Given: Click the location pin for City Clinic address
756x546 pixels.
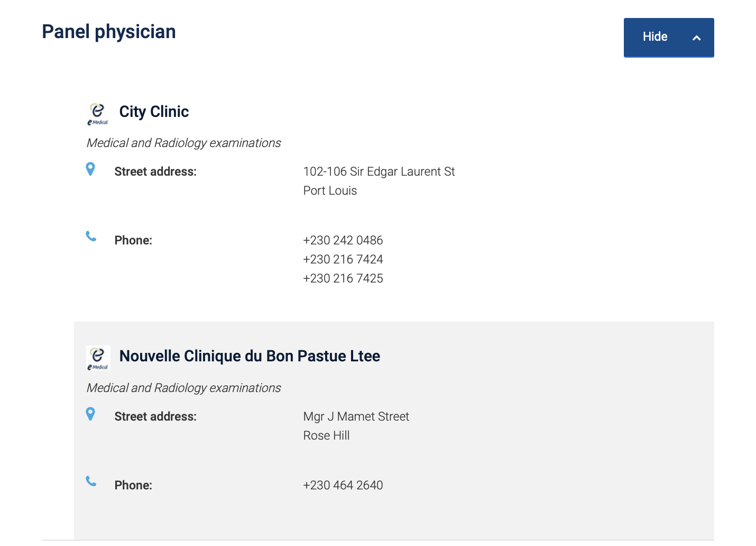Looking at the screenshot, I should click(x=90, y=169).
